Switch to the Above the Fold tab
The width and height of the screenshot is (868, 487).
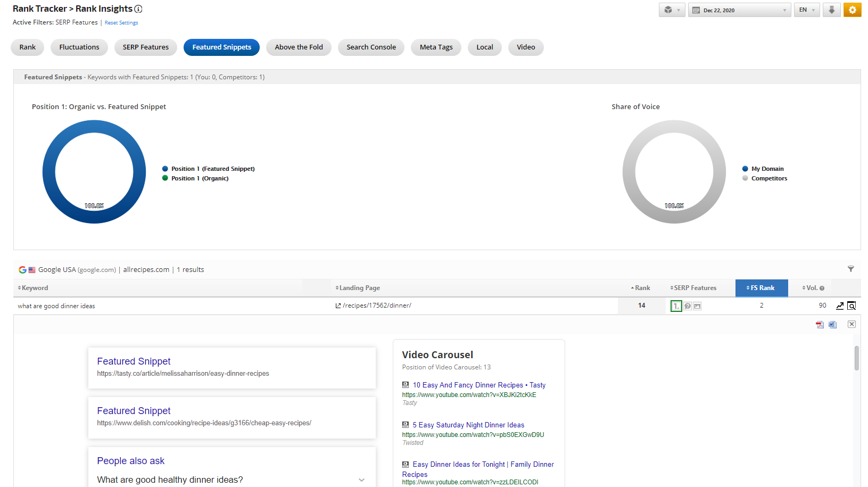(299, 47)
